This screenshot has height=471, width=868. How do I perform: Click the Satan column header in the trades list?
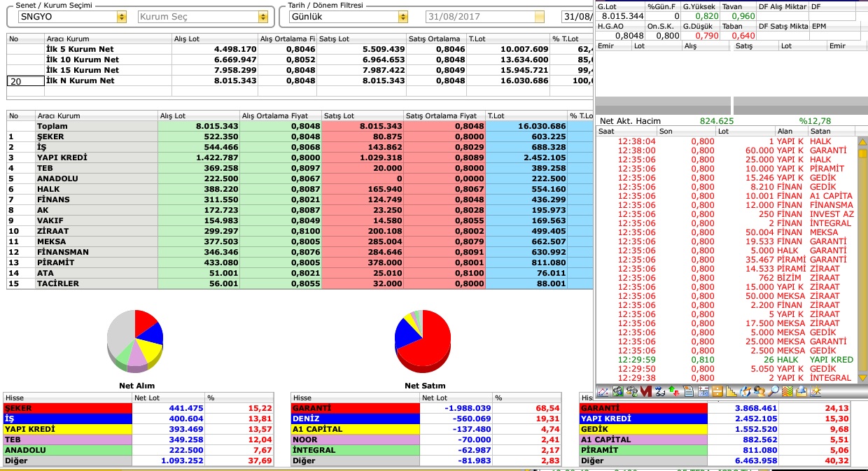(832, 131)
